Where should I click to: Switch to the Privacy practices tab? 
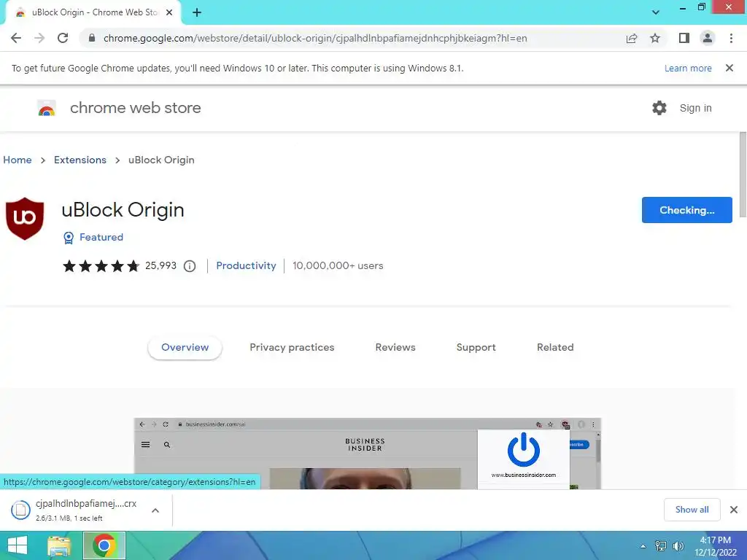click(x=292, y=348)
